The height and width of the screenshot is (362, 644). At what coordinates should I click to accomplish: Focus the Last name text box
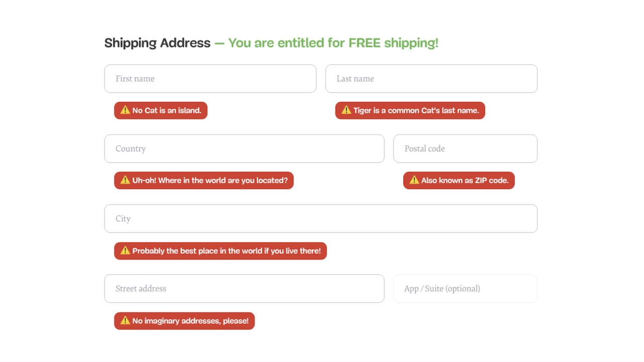tap(431, 78)
